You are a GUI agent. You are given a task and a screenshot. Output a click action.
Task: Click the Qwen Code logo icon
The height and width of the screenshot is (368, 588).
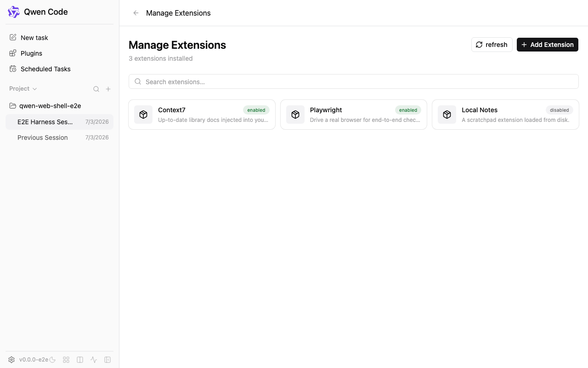[14, 12]
